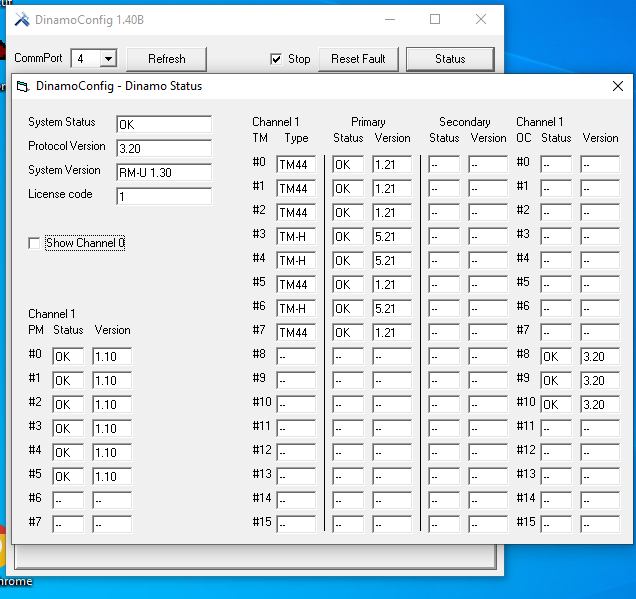Click PM #0 Version field
Viewport: 636px width, 599px height.
click(112, 357)
